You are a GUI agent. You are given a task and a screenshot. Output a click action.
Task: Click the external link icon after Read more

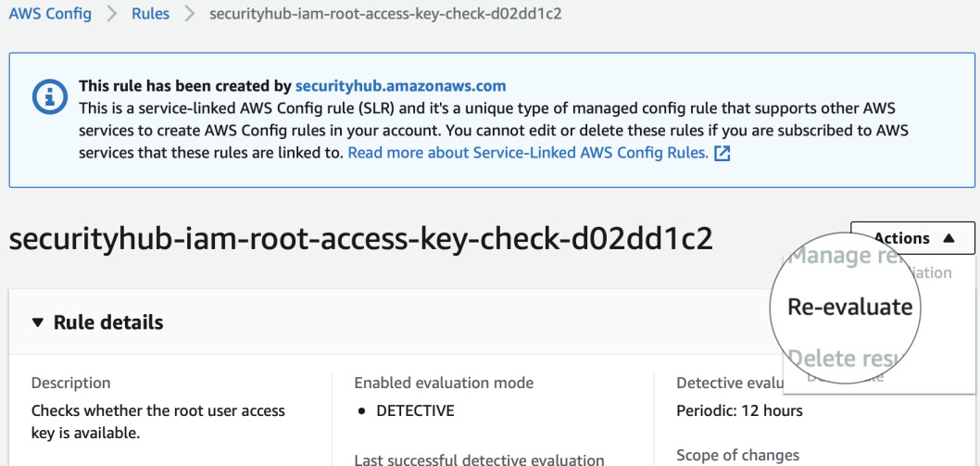[722, 153]
